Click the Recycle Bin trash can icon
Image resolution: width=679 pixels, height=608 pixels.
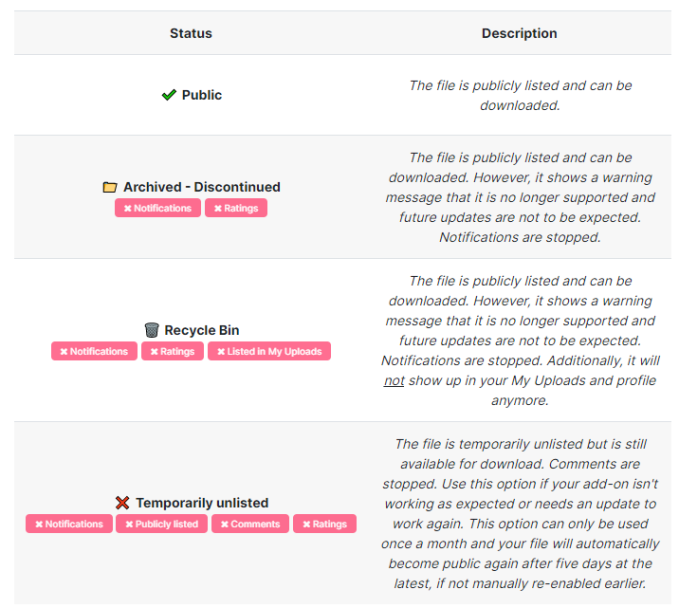152,330
